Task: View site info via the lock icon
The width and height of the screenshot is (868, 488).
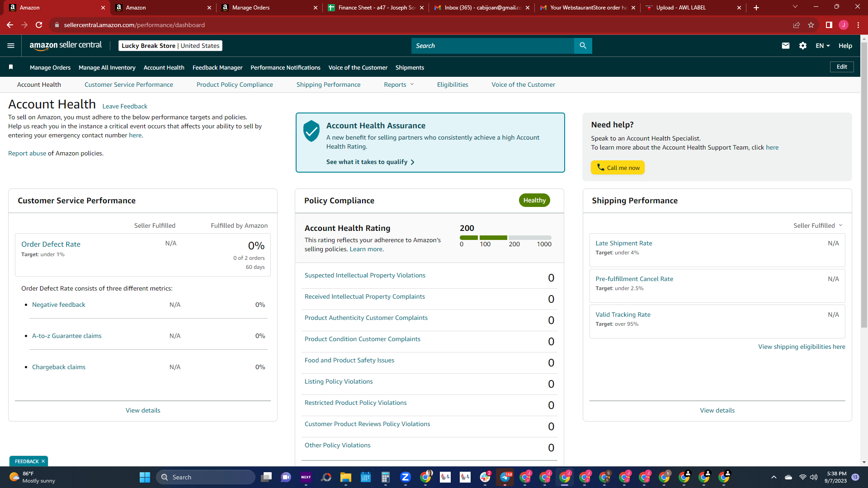Action: tap(57, 25)
